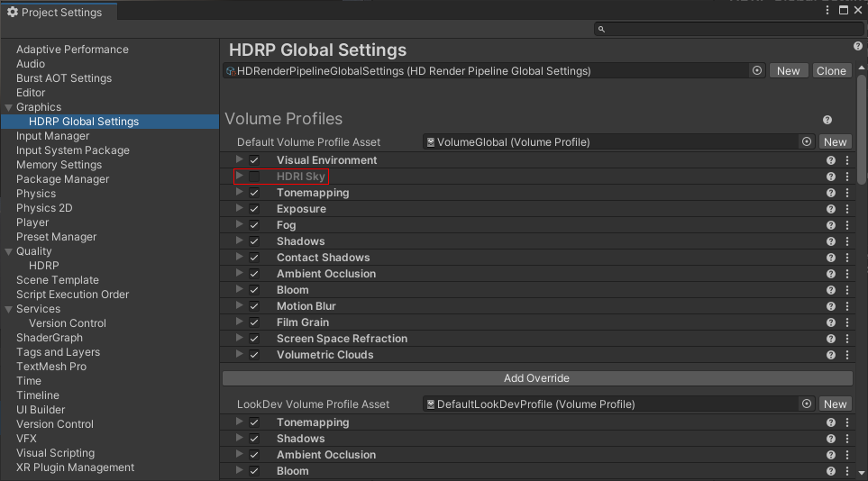
Task: Open object picker for LookDev Volume Profile Asset
Action: (807, 404)
